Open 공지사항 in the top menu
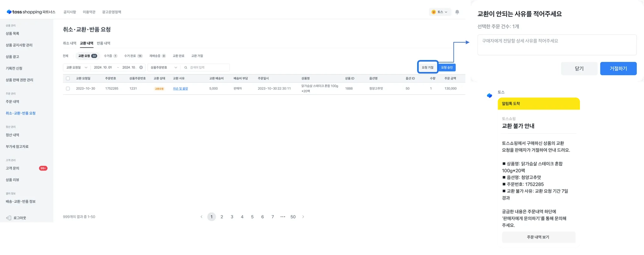Screen dimensions: 644x255 click(70, 12)
